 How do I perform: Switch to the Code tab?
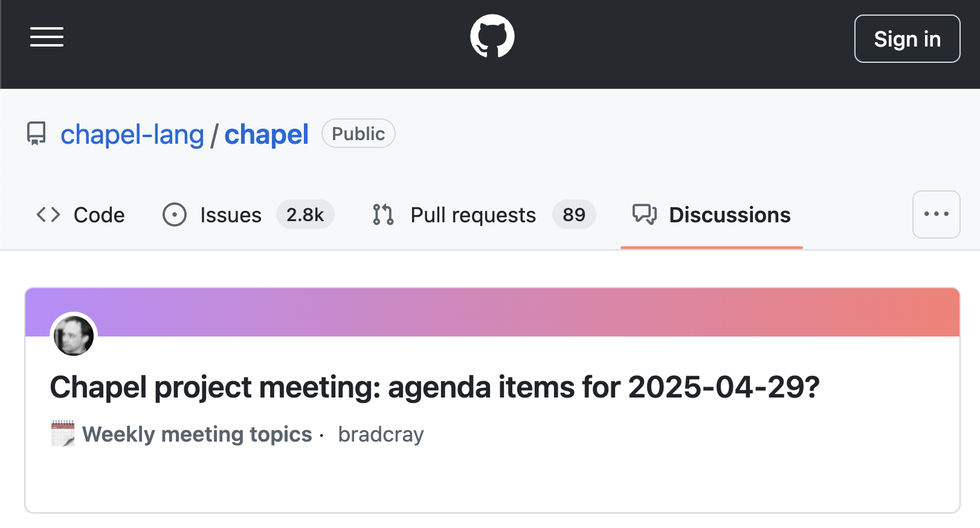80,214
